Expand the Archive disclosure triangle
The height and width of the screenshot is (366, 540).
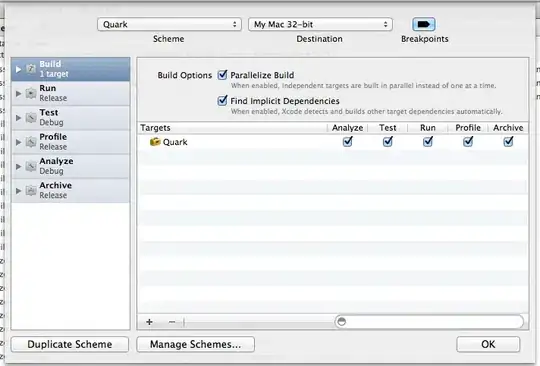[18, 190]
